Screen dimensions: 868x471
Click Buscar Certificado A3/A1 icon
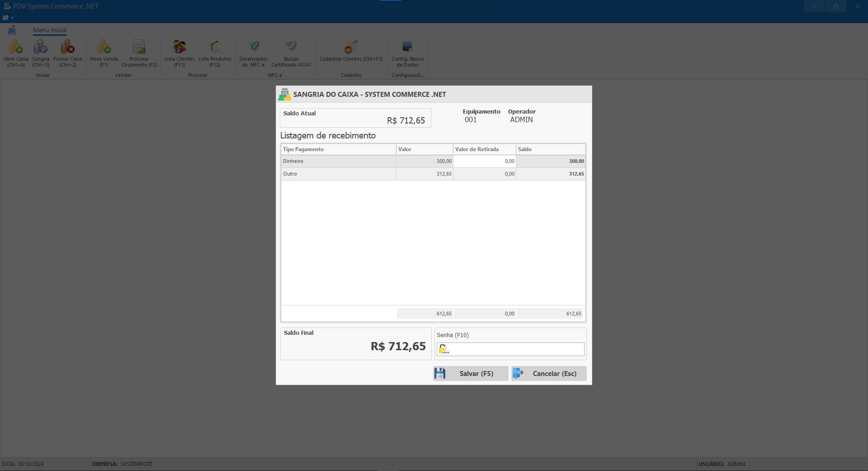coord(291,47)
